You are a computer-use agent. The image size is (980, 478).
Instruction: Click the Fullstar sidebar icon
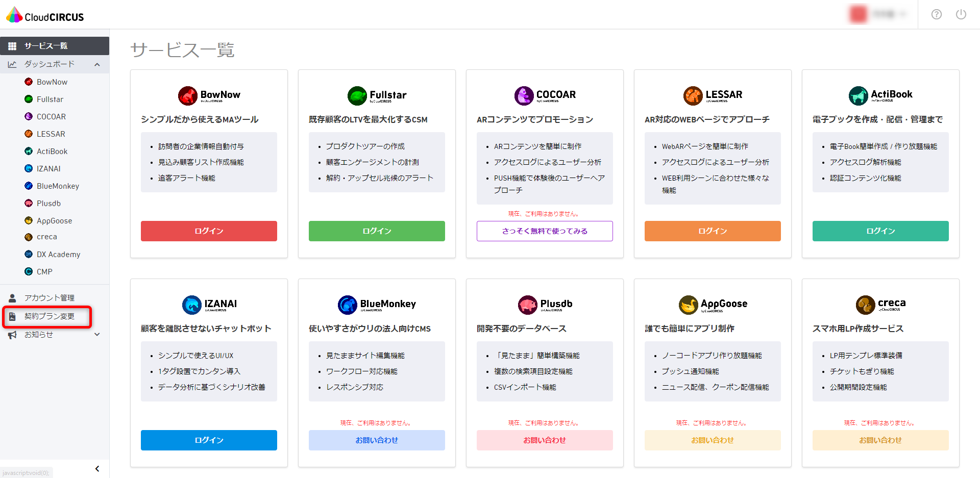(x=29, y=99)
